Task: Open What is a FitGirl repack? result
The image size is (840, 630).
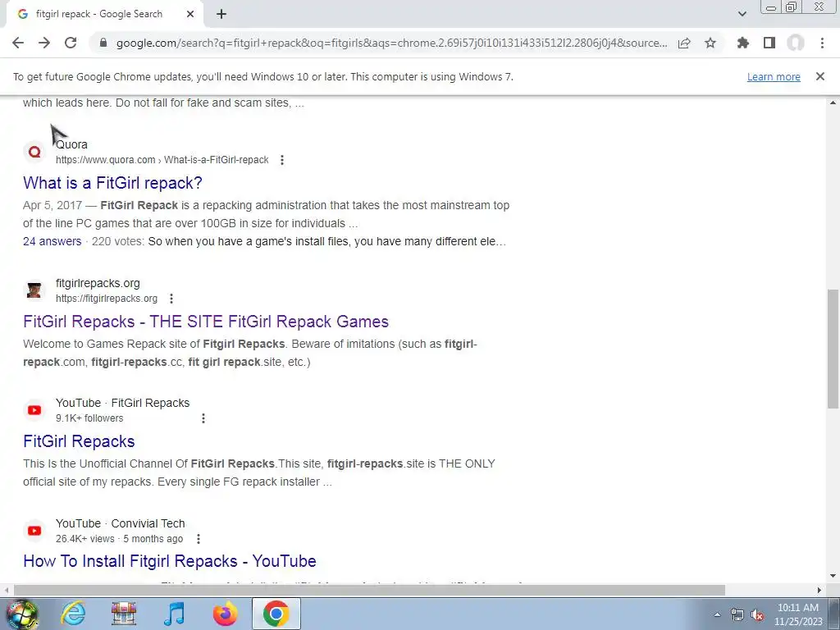Action: pos(112,183)
